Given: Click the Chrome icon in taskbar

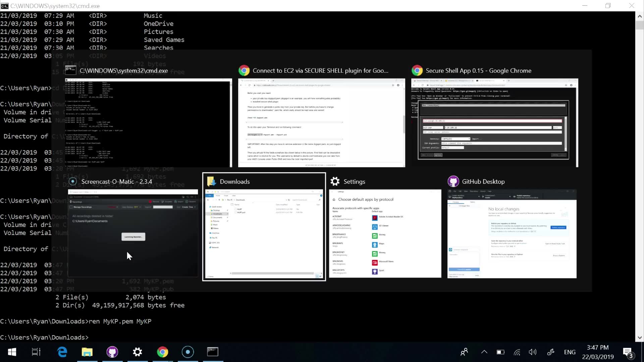Looking at the screenshot, I should point(163,352).
